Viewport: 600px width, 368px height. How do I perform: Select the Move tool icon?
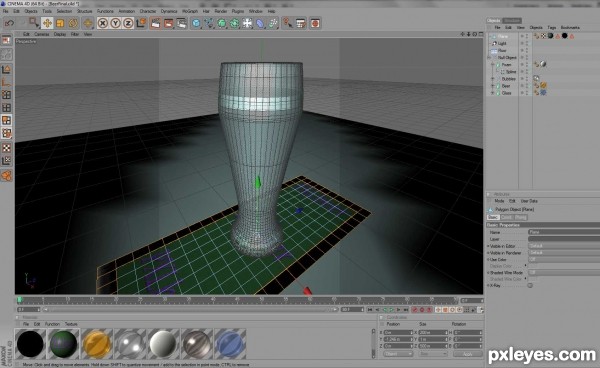click(47, 23)
